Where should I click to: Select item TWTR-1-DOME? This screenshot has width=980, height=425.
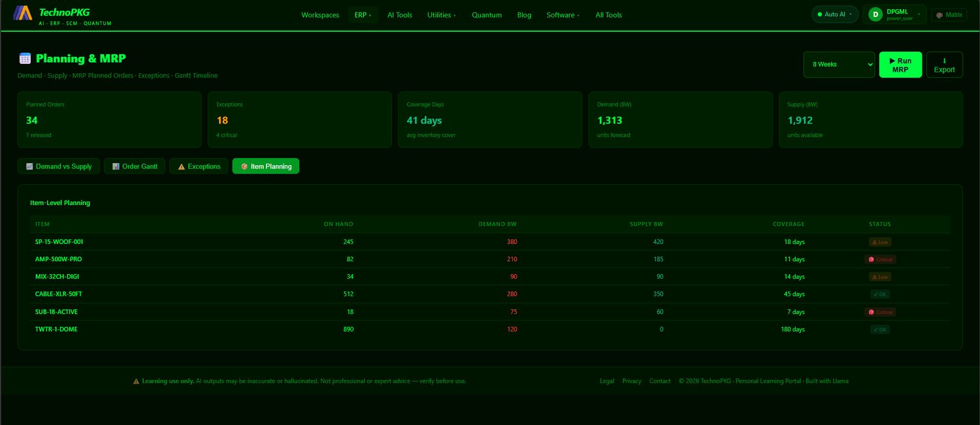point(56,329)
